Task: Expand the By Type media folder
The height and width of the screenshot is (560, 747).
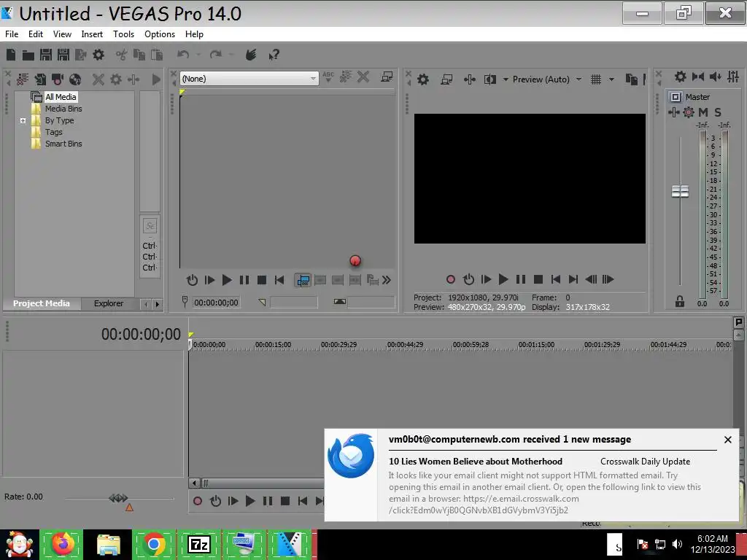Action: tap(23, 120)
